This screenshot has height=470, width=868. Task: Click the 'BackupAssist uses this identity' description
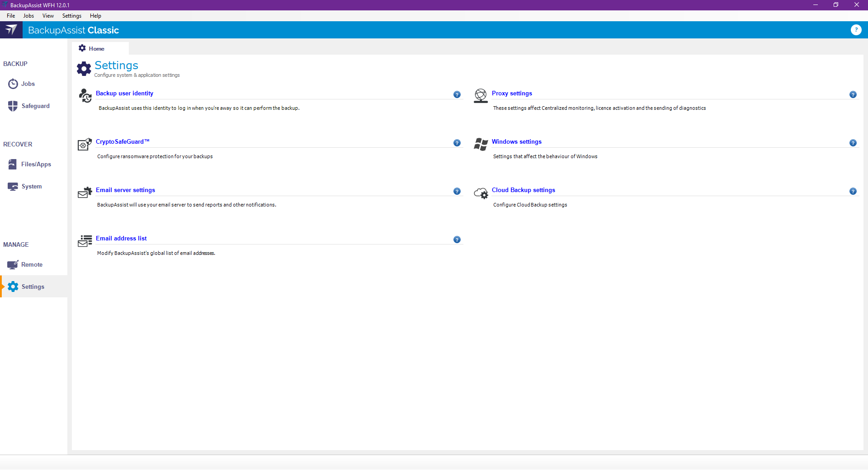point(199,108)
